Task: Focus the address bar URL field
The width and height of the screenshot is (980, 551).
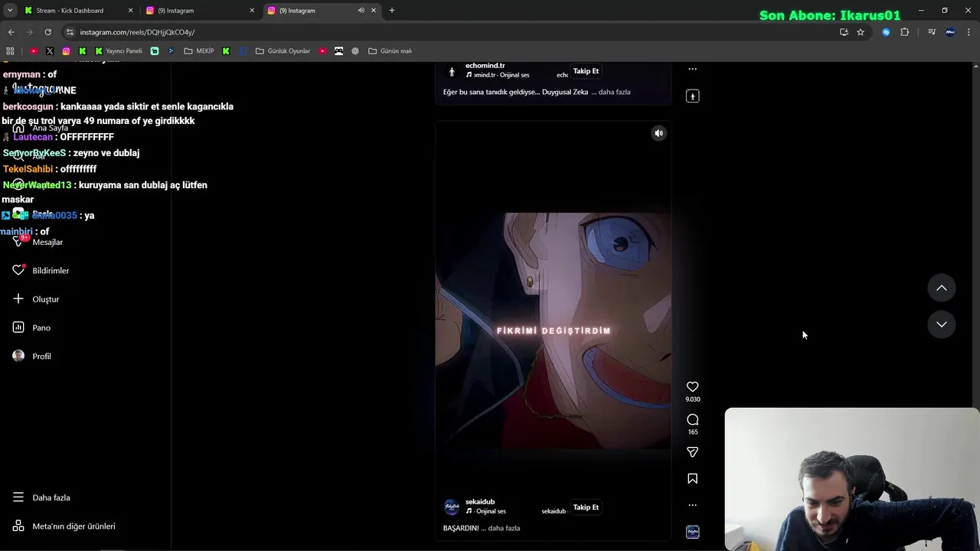Action: (452, 32)
